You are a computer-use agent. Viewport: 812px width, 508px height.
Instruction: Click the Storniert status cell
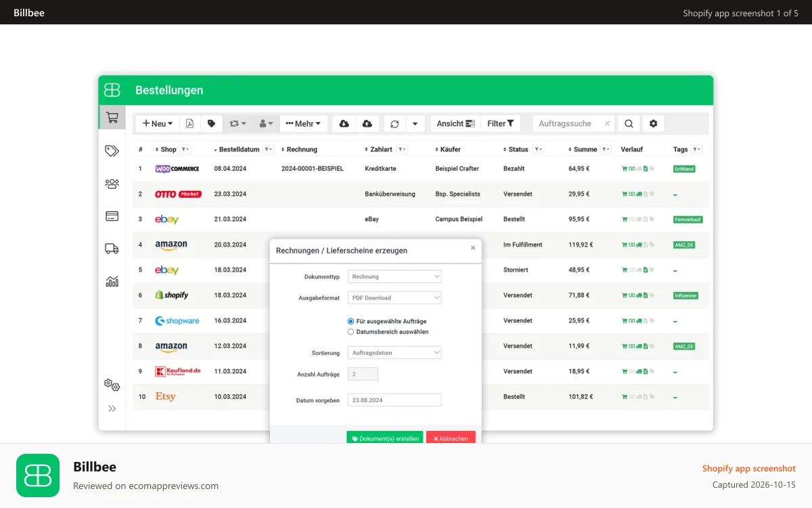point(516,270)
